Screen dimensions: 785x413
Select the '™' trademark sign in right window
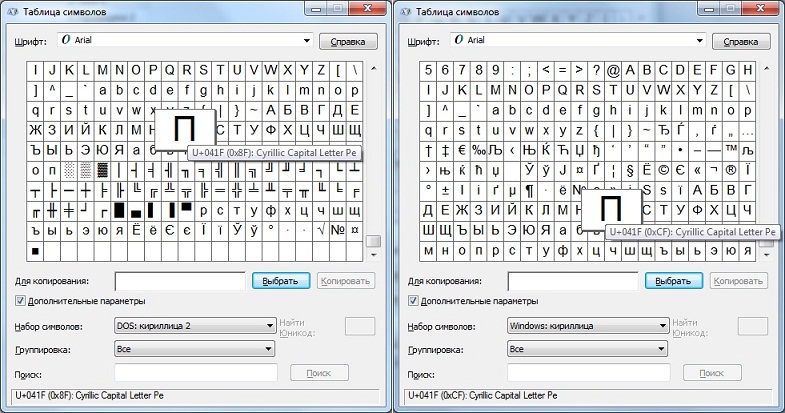730,150
